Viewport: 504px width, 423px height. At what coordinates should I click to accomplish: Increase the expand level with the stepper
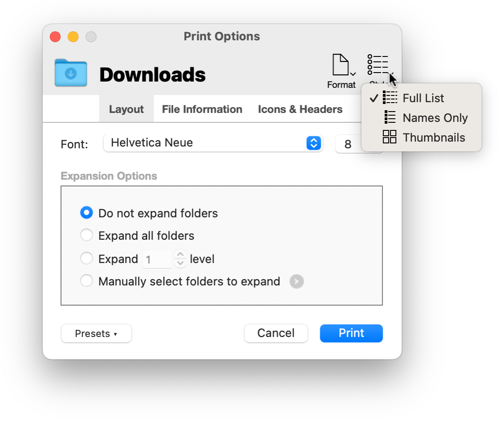[x=180, y=255]
